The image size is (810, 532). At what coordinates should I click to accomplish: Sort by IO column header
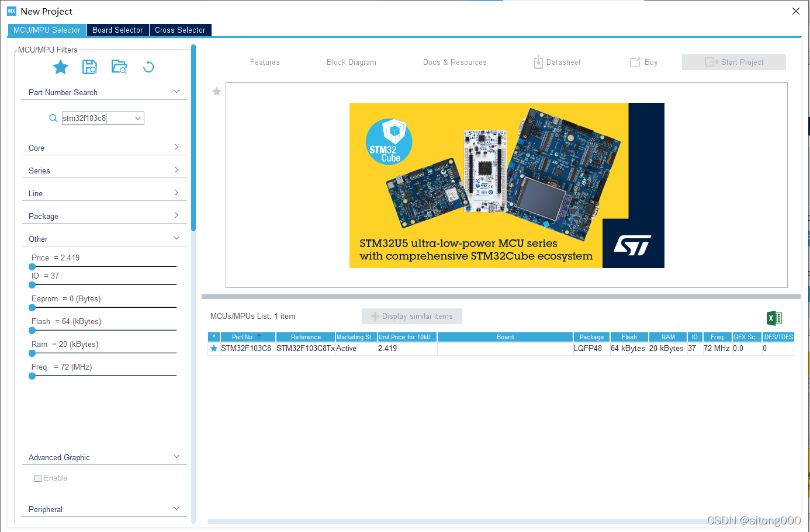click(694, 337)
